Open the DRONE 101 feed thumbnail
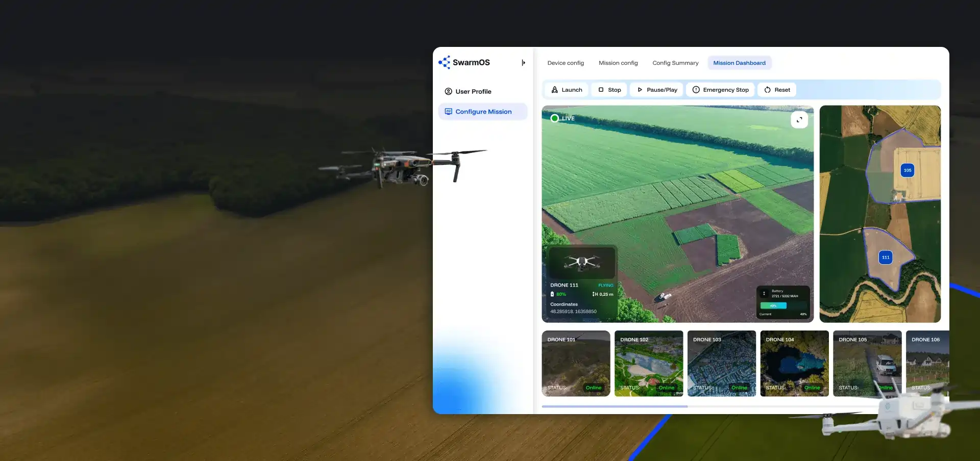Viewport: 980px width, 461px height. coord(576,364)
